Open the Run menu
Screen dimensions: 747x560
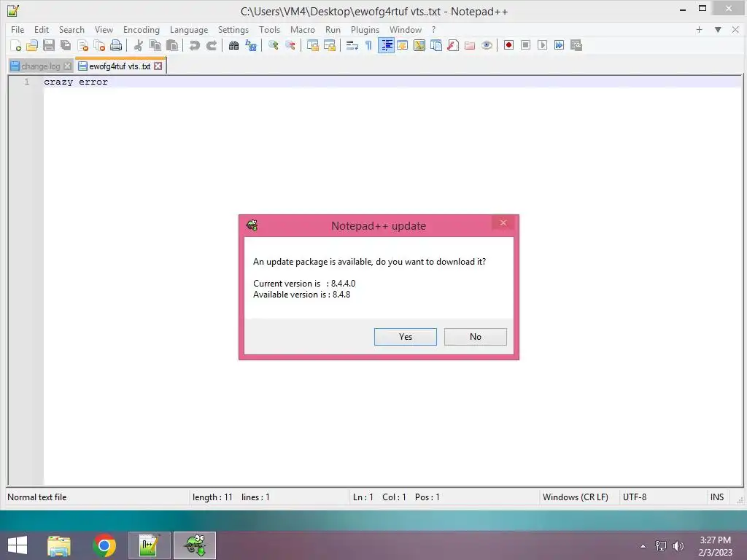(333, 29)
